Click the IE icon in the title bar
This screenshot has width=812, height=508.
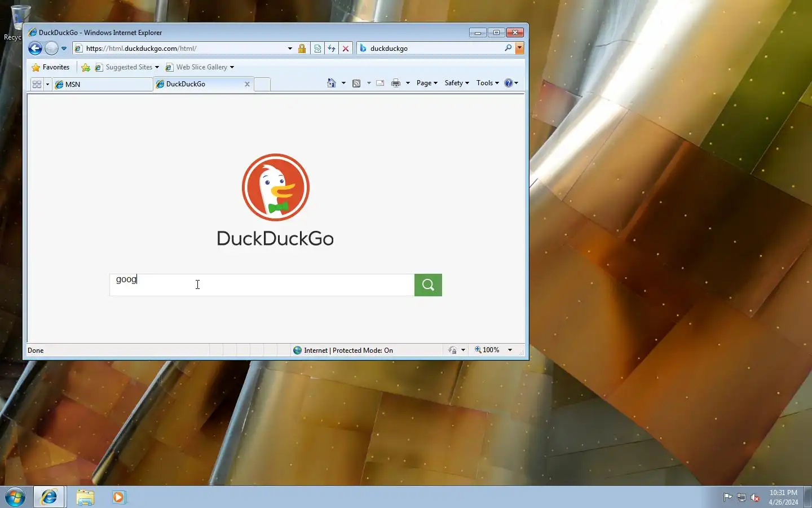[33, 33]
